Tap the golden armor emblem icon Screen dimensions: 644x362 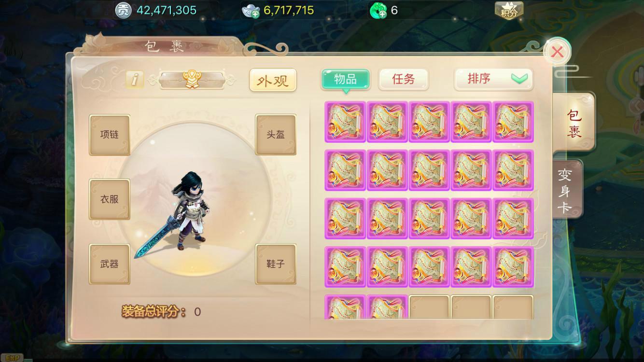click(192, 80)
